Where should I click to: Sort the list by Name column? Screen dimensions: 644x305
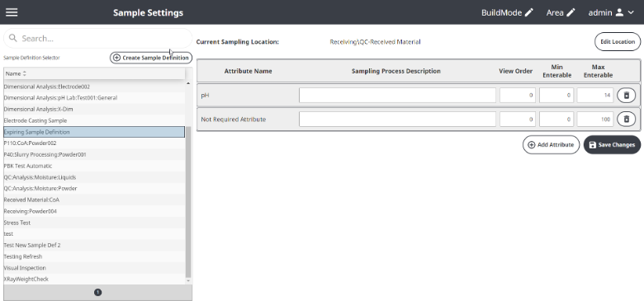click(16, 74)
